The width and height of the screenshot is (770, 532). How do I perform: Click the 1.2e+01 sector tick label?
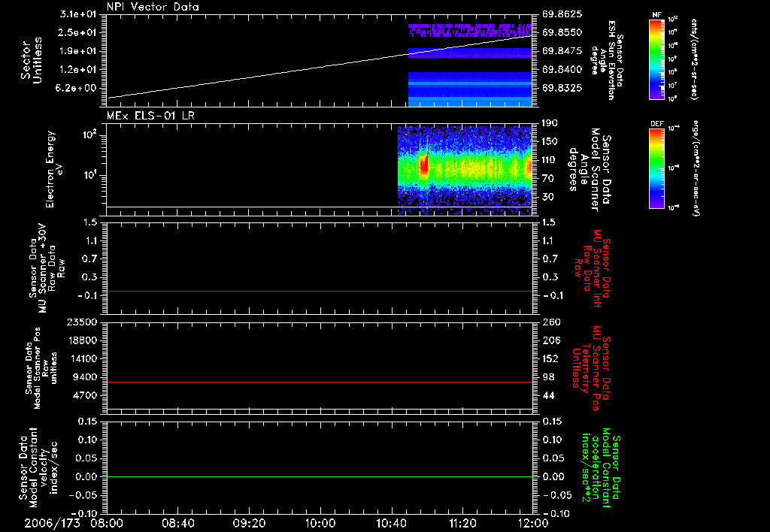[78, 70]
